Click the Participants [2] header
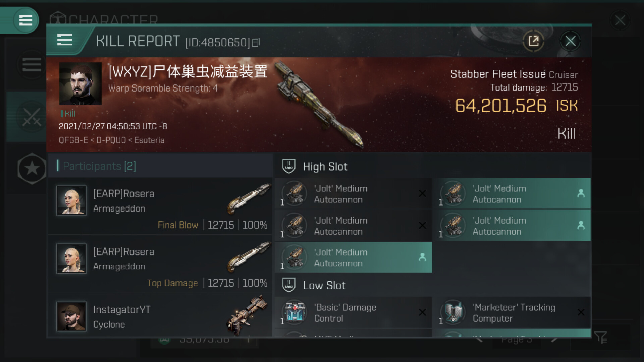The width and height of the screenshot is (644, 362). 99,166
